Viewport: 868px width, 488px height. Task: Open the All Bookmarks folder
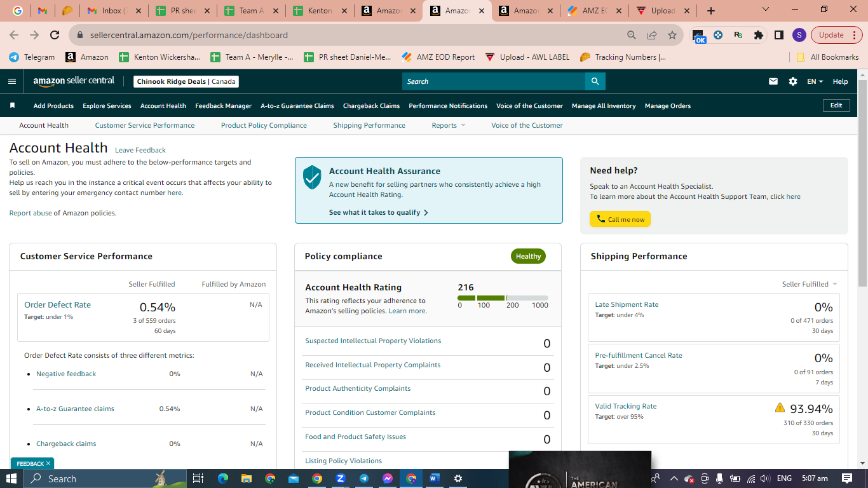827,57
